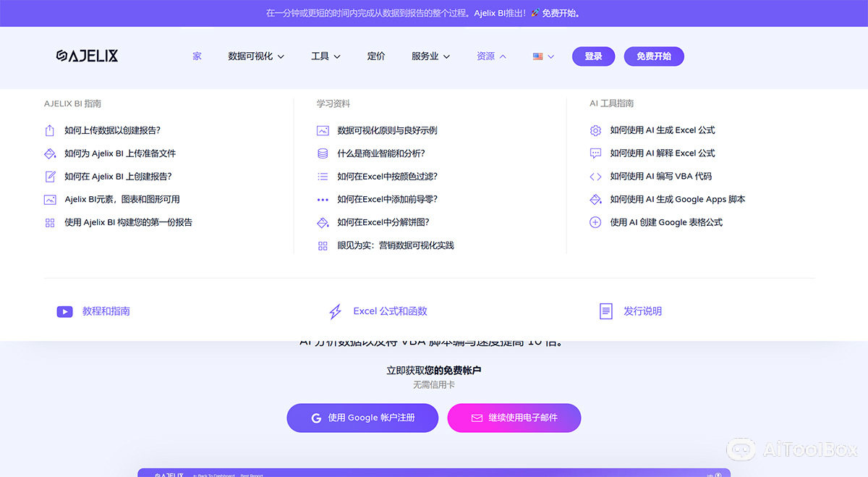Screen dimensions: 868x477
Task: Open 什么是商业智能和分析? article
Action: [x=381, y=153]
